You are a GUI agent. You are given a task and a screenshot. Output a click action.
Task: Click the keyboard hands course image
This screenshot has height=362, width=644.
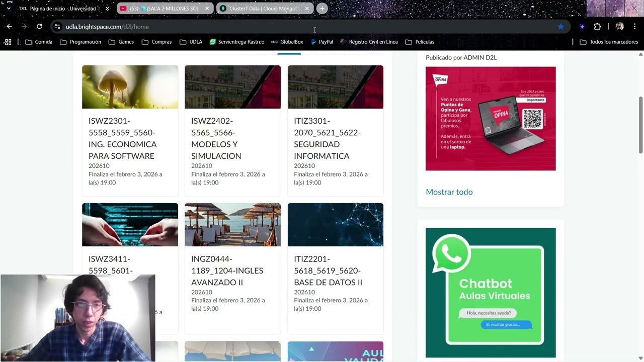tap(130, 225)
